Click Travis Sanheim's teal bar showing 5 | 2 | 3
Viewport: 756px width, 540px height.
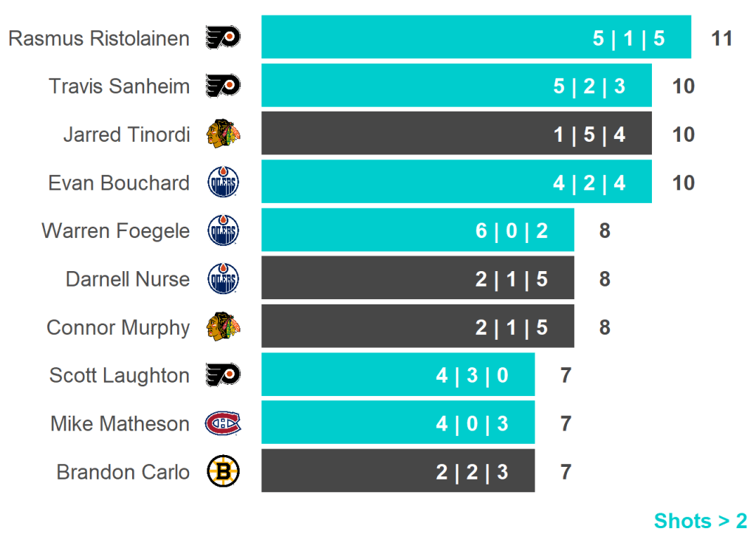[x=456, y=86]
